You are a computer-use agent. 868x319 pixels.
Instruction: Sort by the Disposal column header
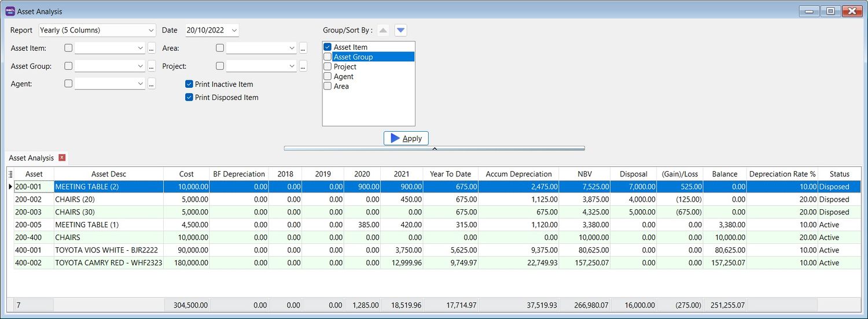point(633,174)
